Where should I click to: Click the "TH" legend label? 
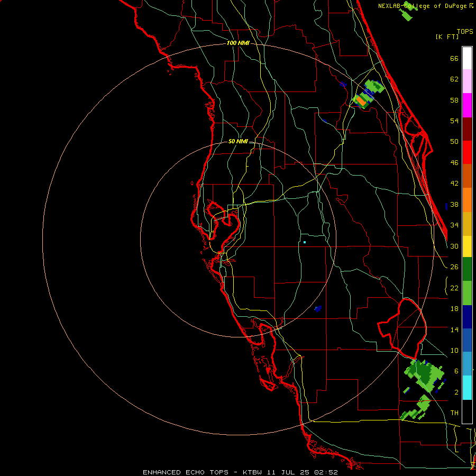click(454, 413)
